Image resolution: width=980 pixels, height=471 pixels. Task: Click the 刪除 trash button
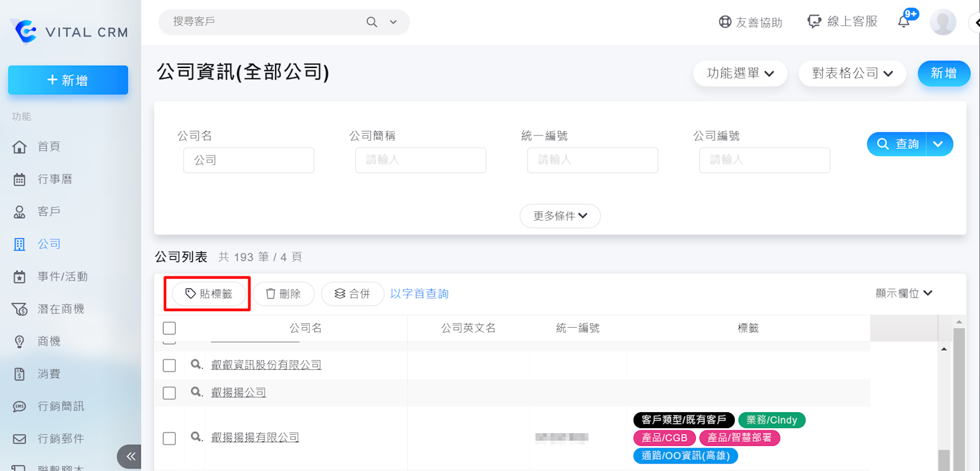284,294
